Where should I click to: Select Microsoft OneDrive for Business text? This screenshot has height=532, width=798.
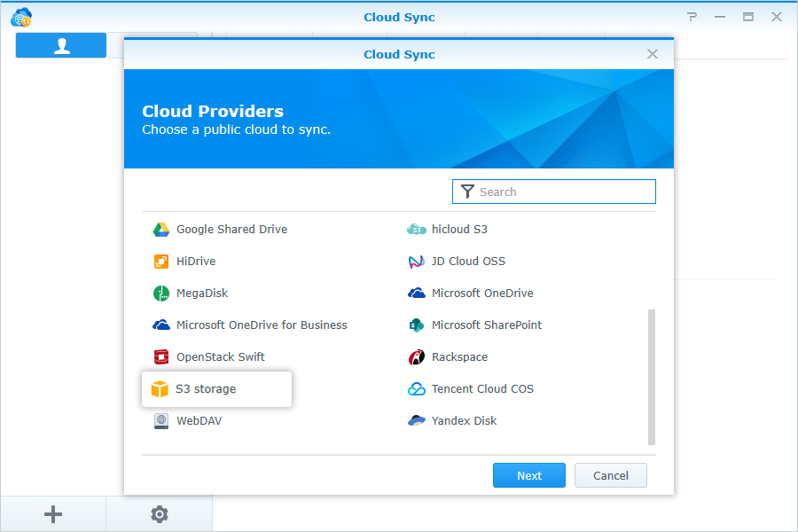tap(262, 325)
